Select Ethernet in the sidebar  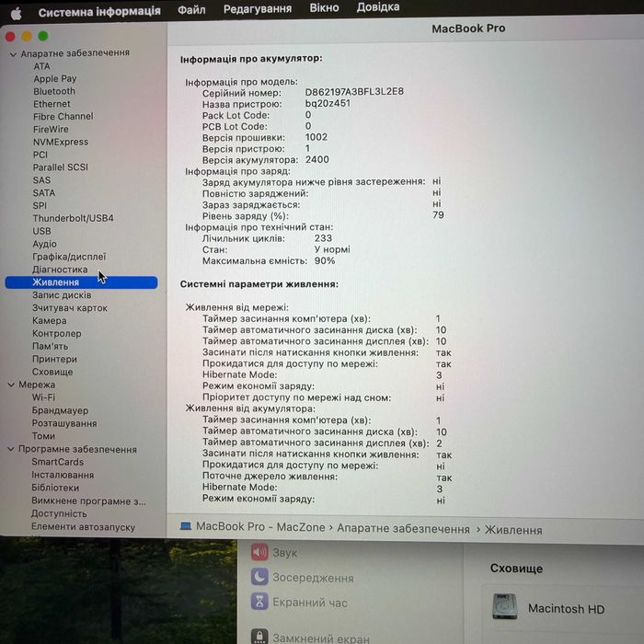coord(52,104)
